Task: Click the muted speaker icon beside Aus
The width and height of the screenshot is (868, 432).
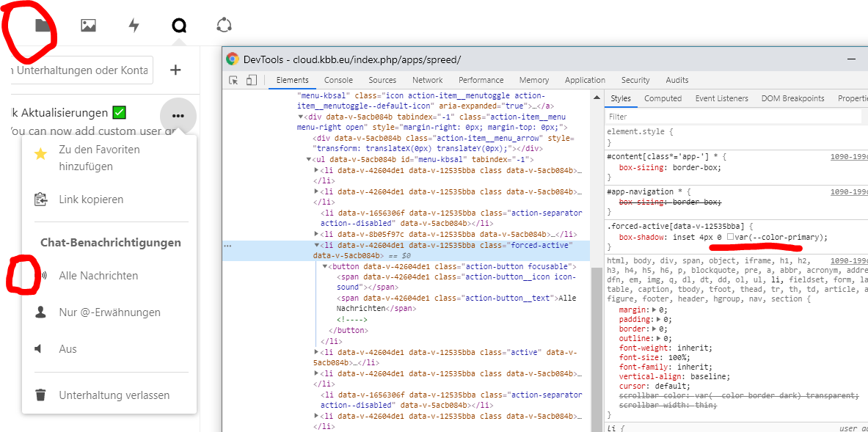Action: [39, 349]
